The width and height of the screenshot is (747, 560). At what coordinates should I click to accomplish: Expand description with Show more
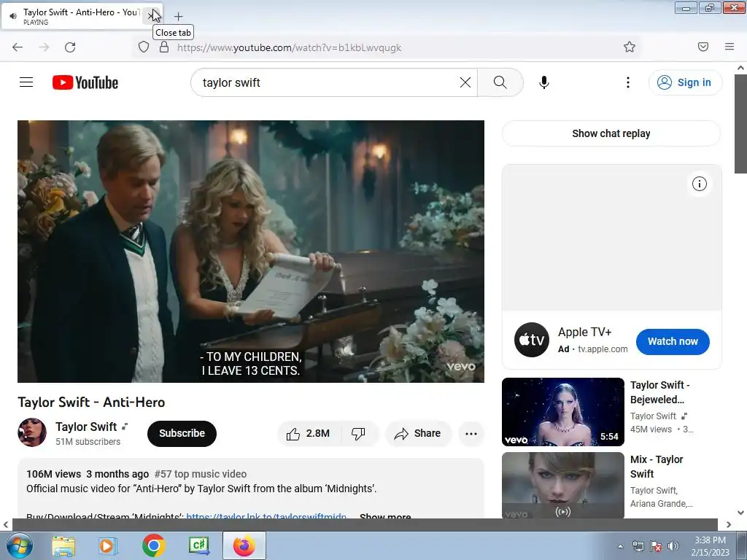click(385, 516)
